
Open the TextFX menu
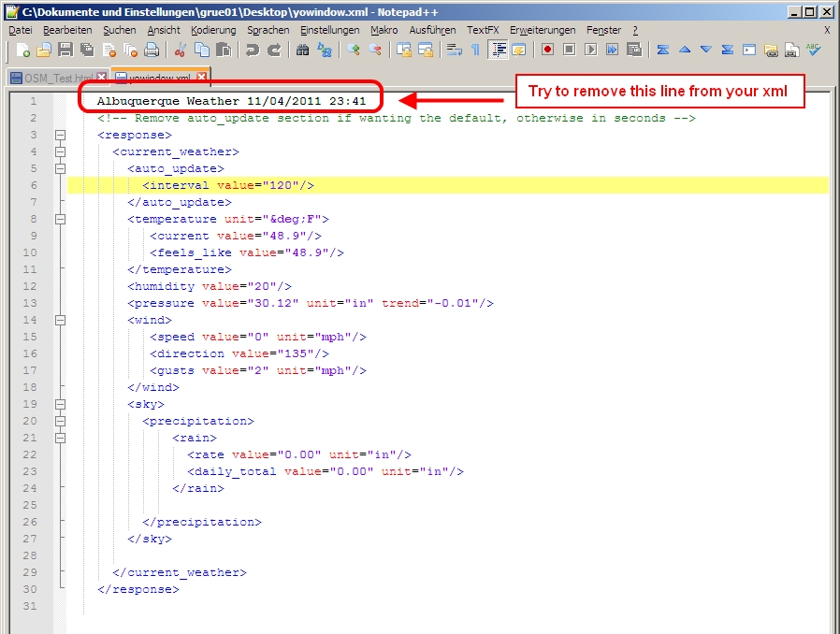tap(483, 30)
